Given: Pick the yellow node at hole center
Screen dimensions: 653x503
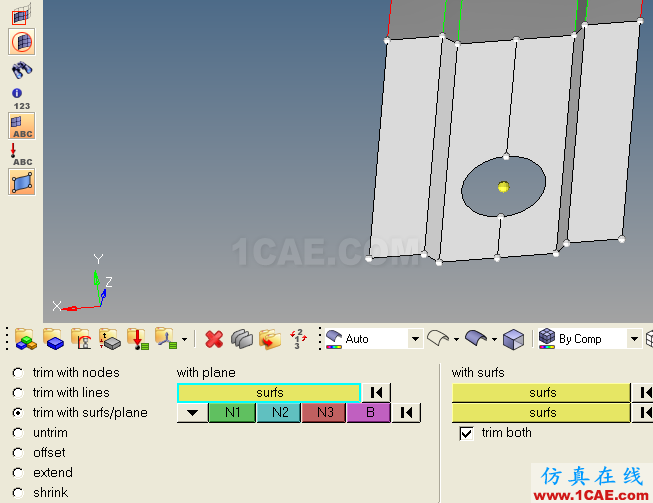Looking at the screenshot, I should (x=503, y=187).
